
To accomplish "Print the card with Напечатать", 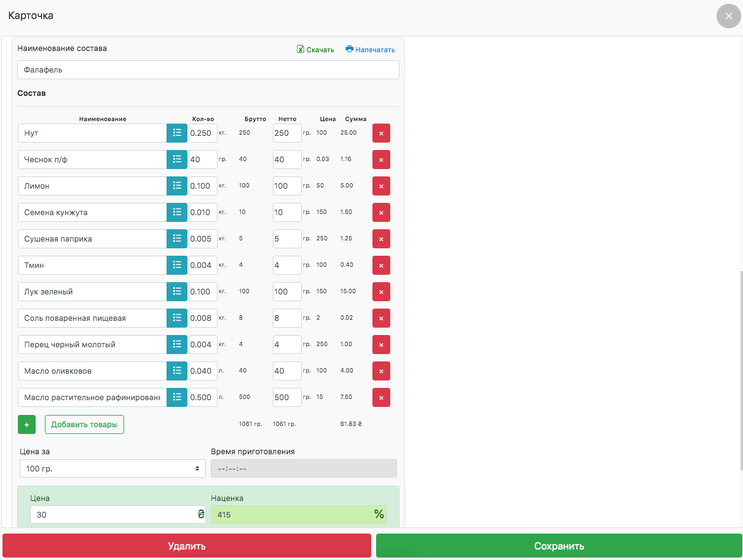I will 370,50.
